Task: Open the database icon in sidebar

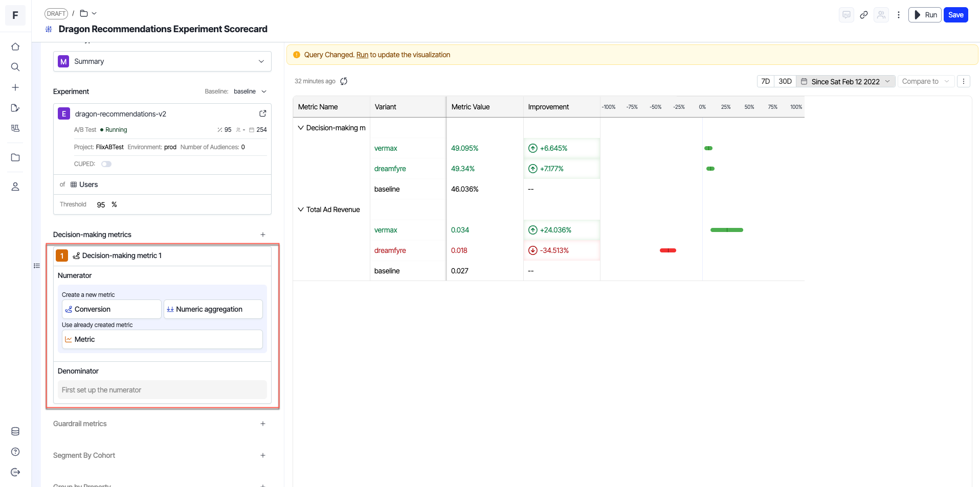Action: pyautogui.click(x=15, y=431)
